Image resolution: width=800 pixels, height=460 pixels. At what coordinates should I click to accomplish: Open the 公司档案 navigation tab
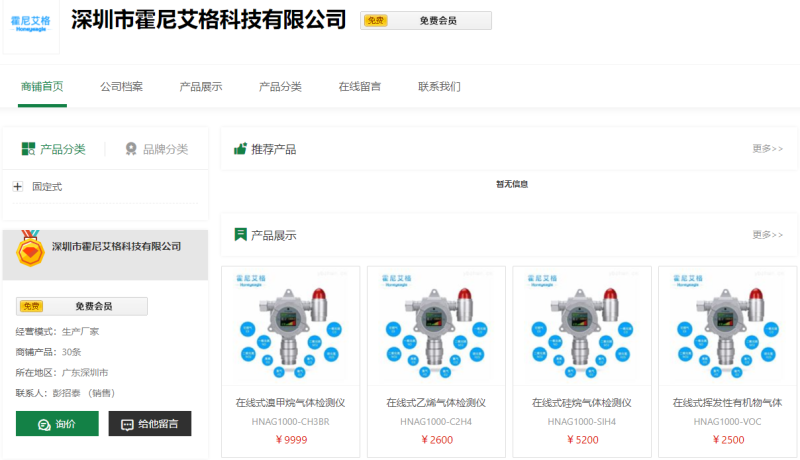tap(121, 87)
